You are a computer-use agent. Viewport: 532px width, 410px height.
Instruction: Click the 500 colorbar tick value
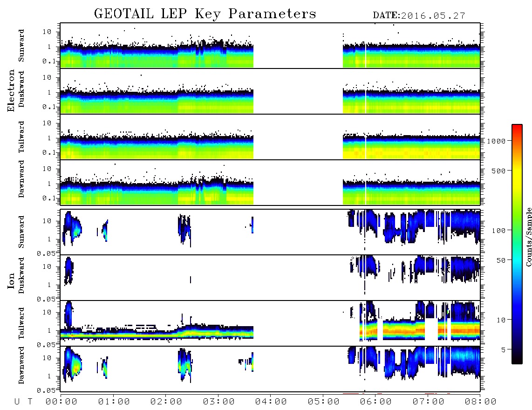click(x=499, y=171)
